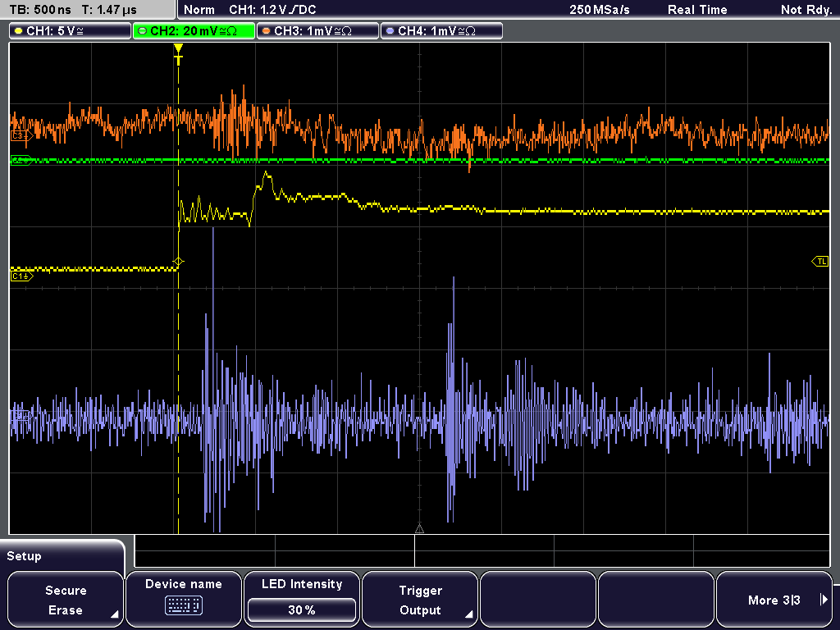Go to next page via More 3|3
This screenshot has width=840, height=630.
[x=774, y=600]
